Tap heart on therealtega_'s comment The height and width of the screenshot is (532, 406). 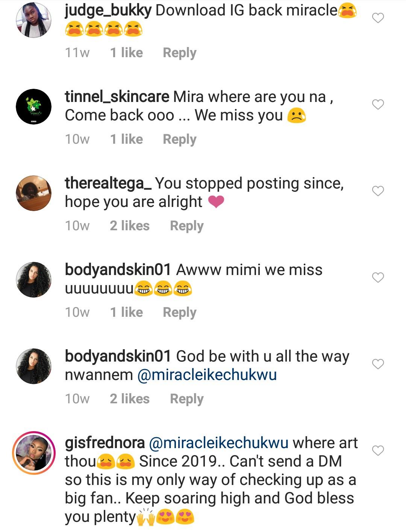pos(378,191)
